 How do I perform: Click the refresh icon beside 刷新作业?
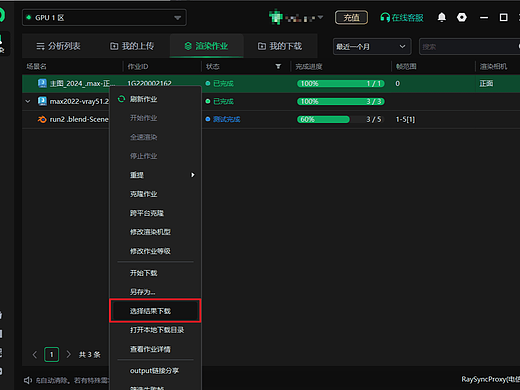(121, 99)
